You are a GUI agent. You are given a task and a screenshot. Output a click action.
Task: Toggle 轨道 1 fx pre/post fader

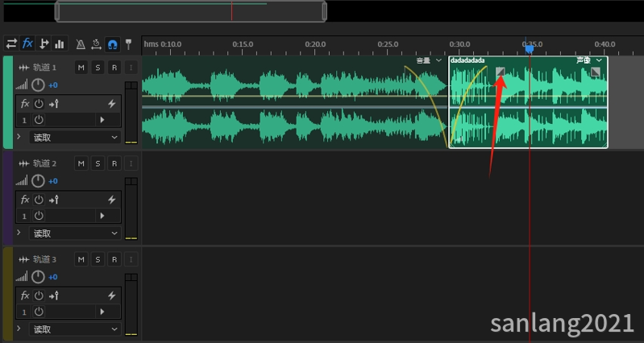(54, 104)
